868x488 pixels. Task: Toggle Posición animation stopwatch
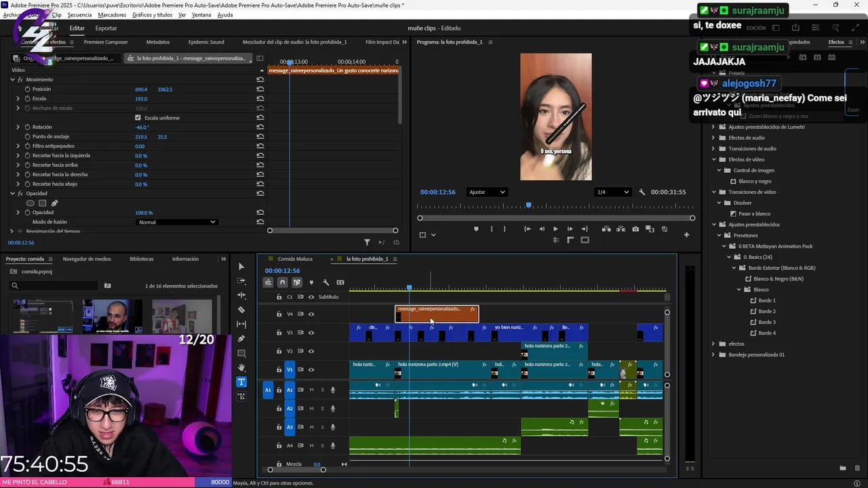click(28, 89)
